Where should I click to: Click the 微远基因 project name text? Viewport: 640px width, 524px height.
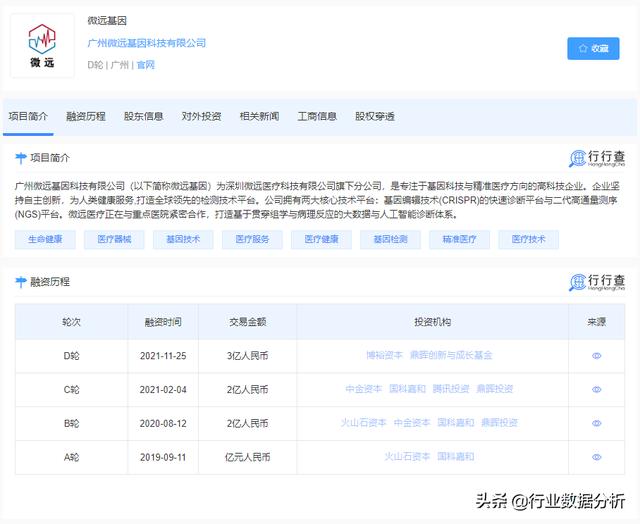click(x=107, y=20)
